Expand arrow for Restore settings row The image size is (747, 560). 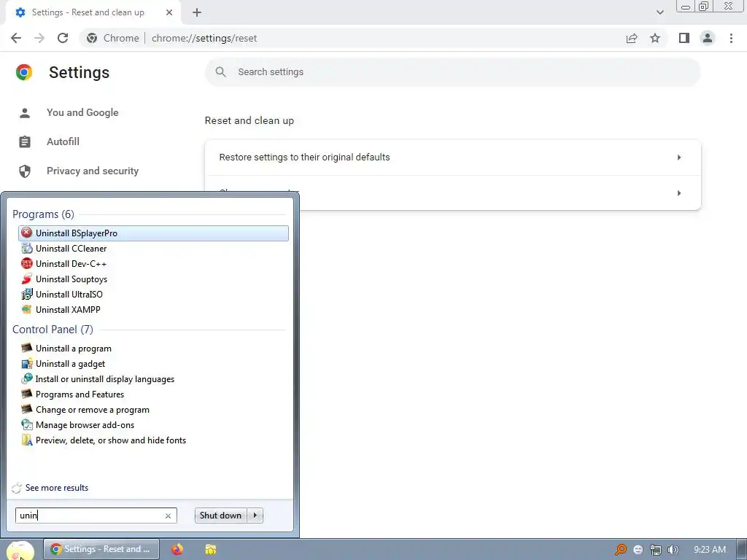pyautogui.click(x=679, y=157)
